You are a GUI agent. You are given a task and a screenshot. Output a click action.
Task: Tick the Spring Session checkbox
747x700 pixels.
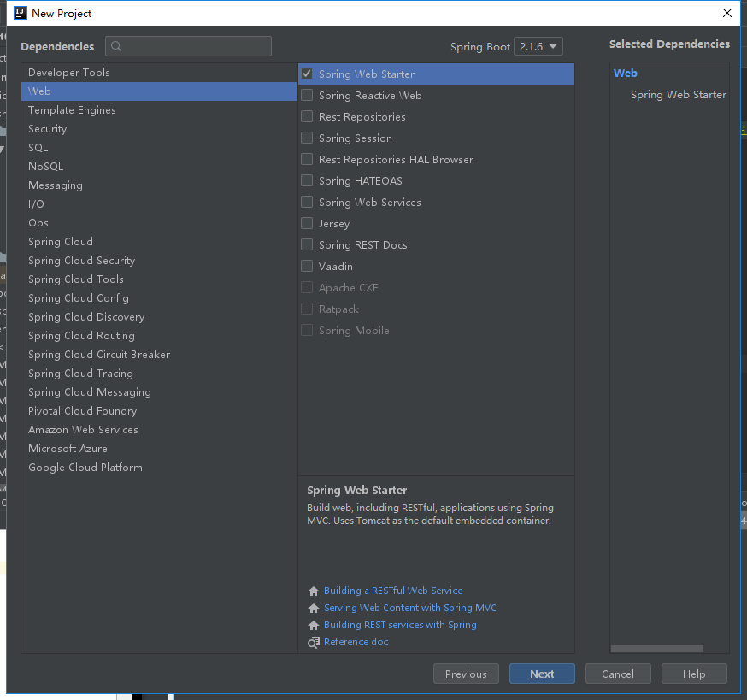click(x=307, y=138)
